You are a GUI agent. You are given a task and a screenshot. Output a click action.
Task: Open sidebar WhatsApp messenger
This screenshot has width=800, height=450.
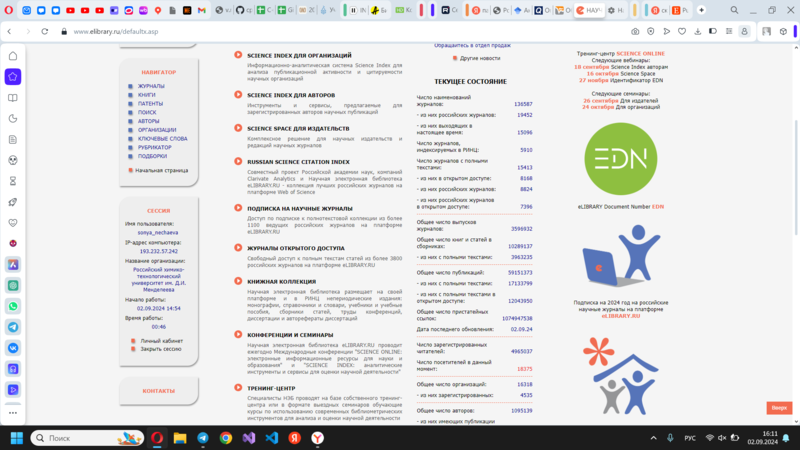pos(13,306)
